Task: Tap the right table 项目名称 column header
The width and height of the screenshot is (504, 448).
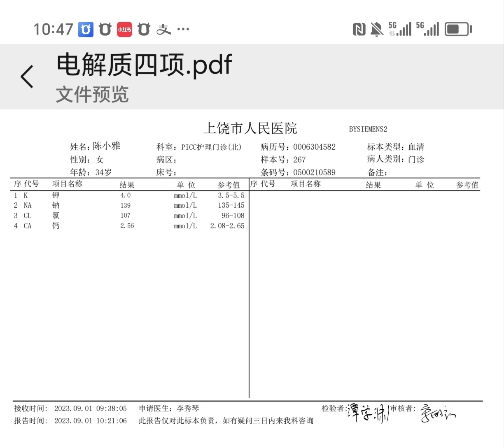Action: click(306, 184)
